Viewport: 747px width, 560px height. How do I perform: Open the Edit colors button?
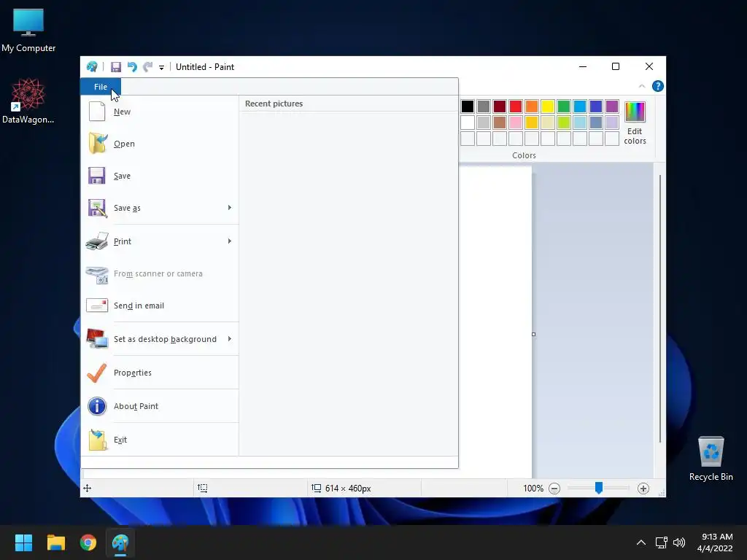(635, 122)
